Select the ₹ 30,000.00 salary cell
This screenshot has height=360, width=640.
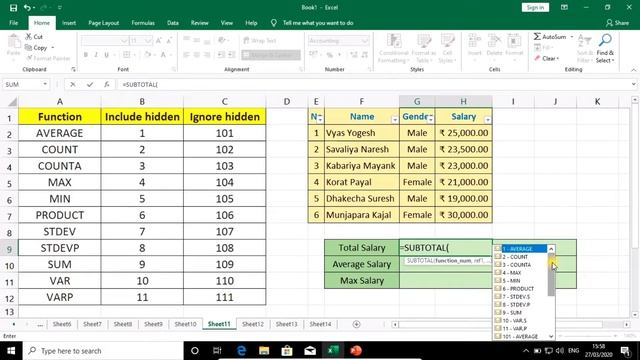coord(464,215)
